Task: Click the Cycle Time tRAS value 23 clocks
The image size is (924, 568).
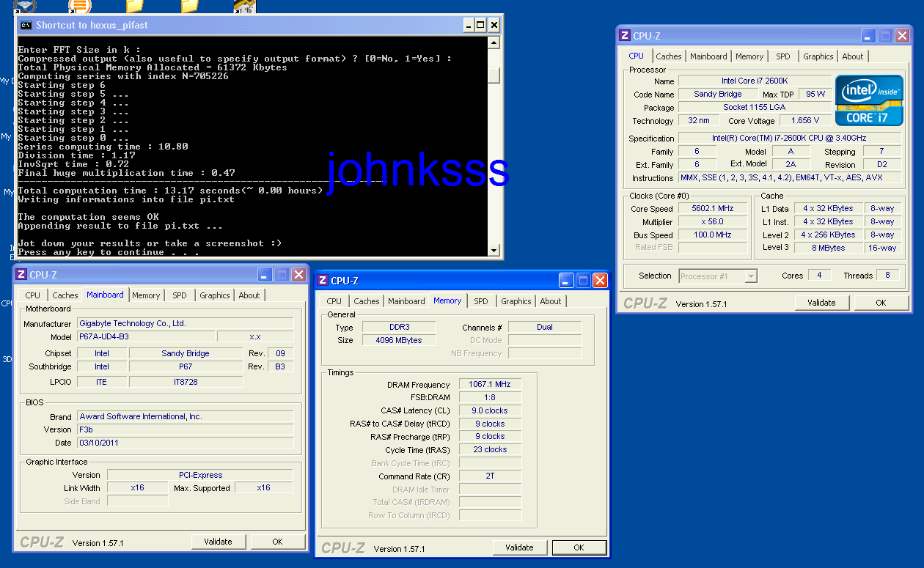Action: (x=490, y=450)
